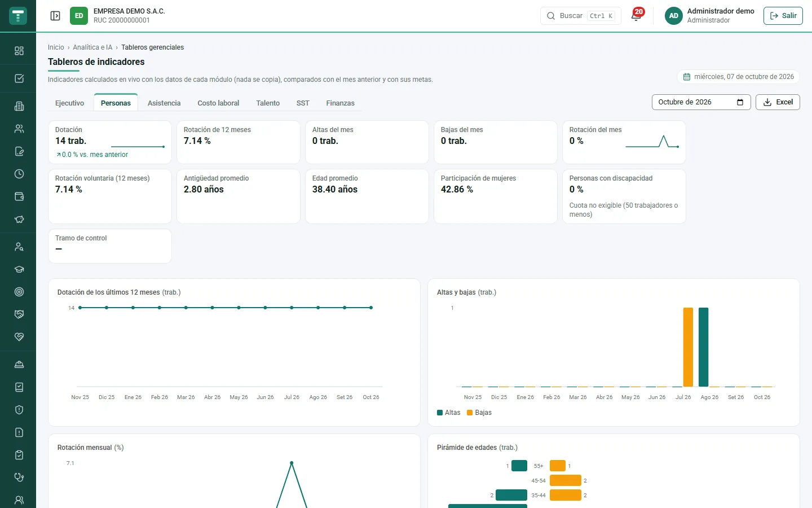Click the Salir logout button

(783, 16)
